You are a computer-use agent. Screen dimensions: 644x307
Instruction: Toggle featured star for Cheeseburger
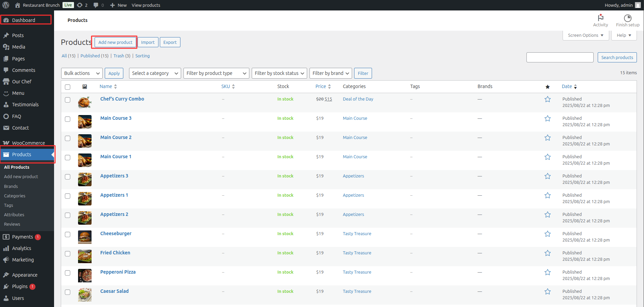coord(547,234)
